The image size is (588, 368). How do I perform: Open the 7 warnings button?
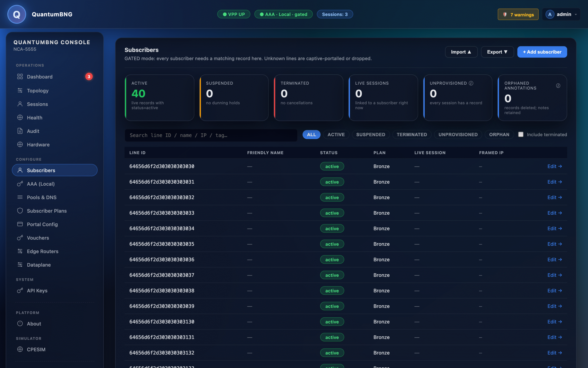point(518,14)
